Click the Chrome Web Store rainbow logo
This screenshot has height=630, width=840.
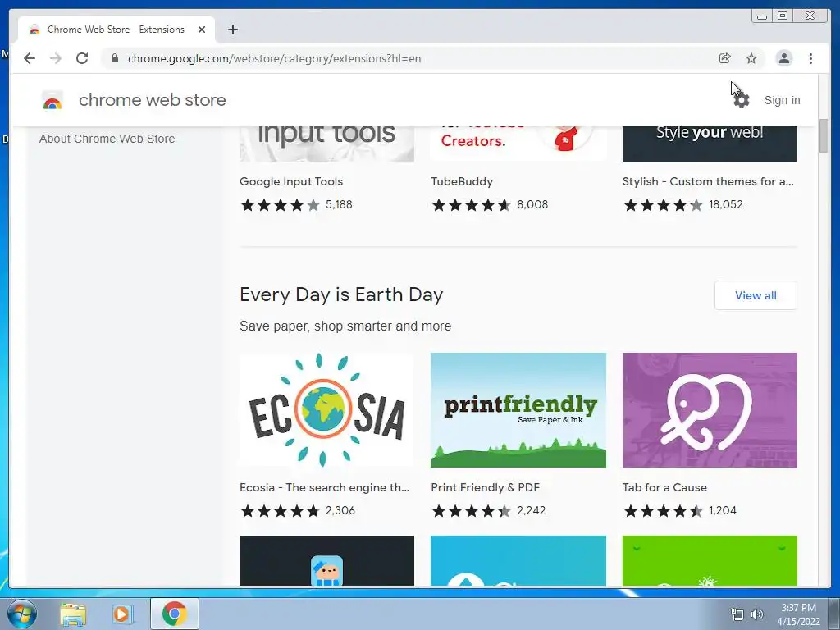click(52, 100)
